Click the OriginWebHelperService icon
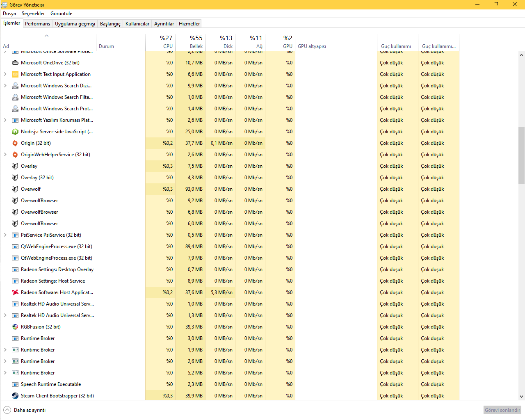The image size is (525, 420). [x=15, y=155]
